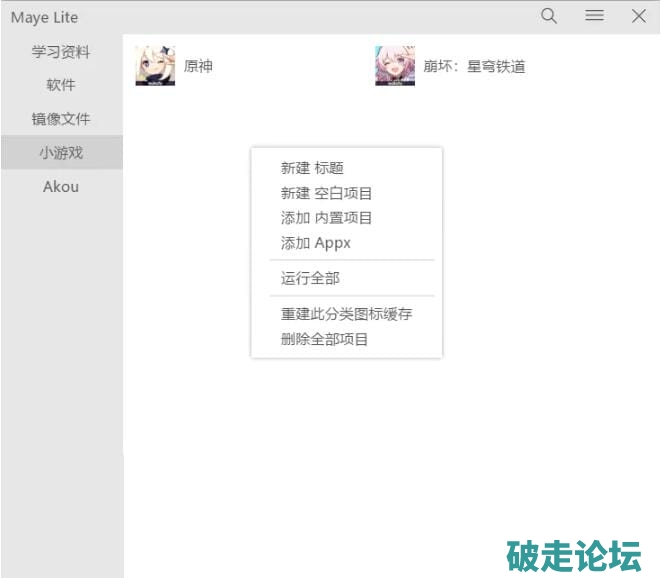The image size is (661, 578).
Task: Open the search magnifier in title bar
Action: [x=549, y=16]
